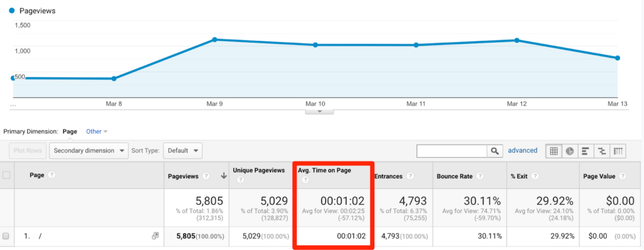This screenshot has height=250, width=644.
Task: Click the Plot Rows button
Action: (28, 151)
